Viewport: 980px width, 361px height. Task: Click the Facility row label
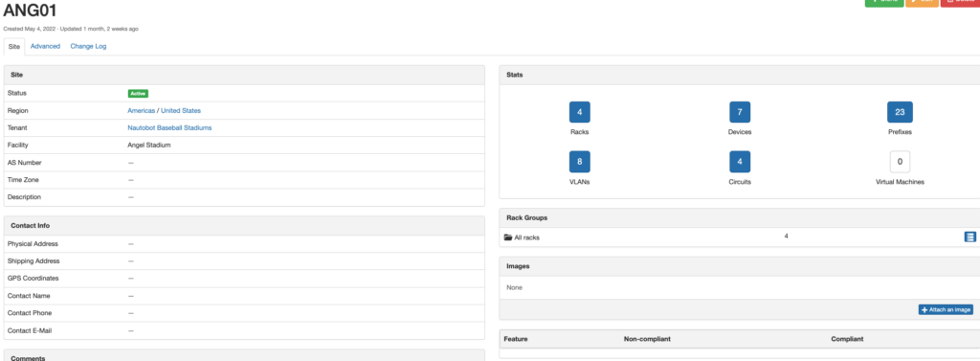point(18,146)
